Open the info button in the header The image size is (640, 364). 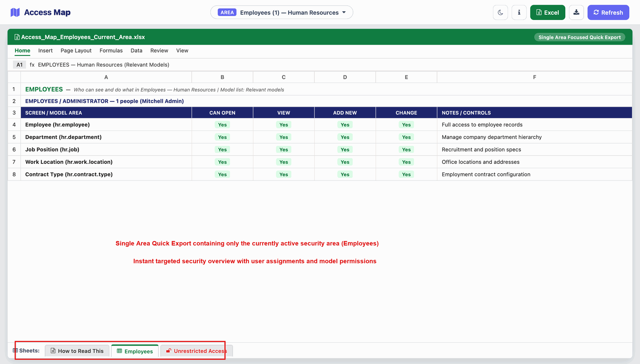point(519,12)
